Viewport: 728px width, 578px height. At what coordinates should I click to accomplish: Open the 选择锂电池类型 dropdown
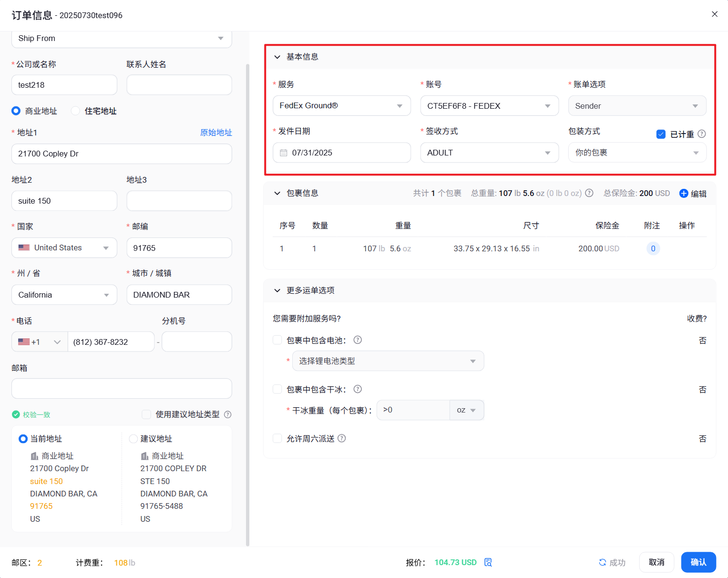click(x=388, y=361)
